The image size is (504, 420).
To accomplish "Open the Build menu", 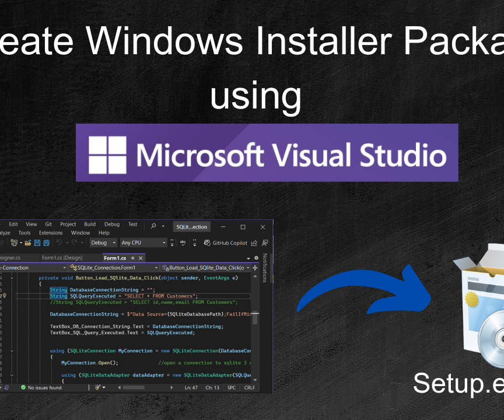I will point(90,225).
